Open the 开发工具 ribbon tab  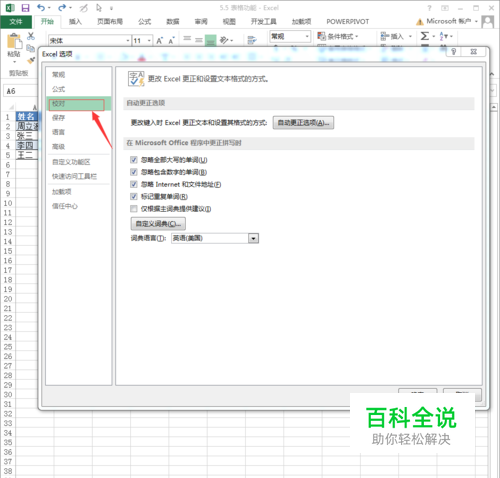tap(263, 22)
